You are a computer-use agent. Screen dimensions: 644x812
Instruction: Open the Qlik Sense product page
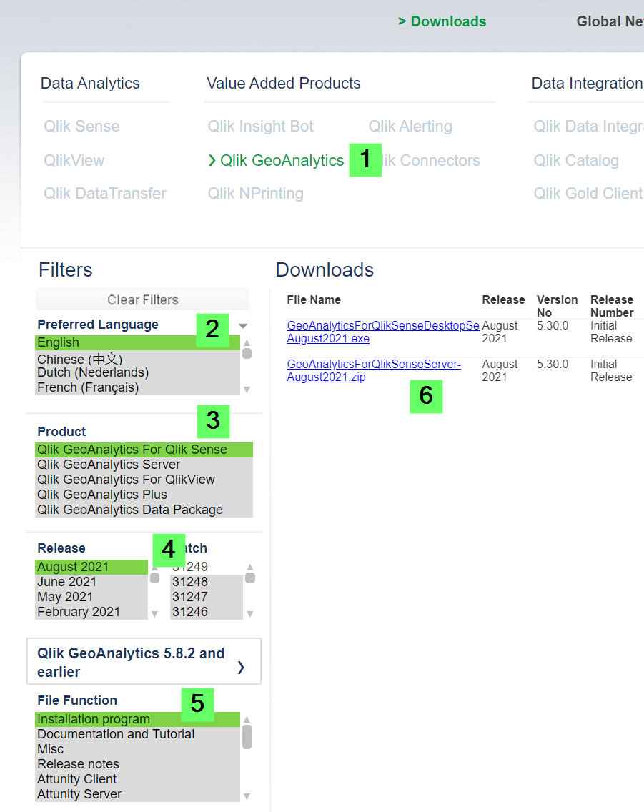81,126
